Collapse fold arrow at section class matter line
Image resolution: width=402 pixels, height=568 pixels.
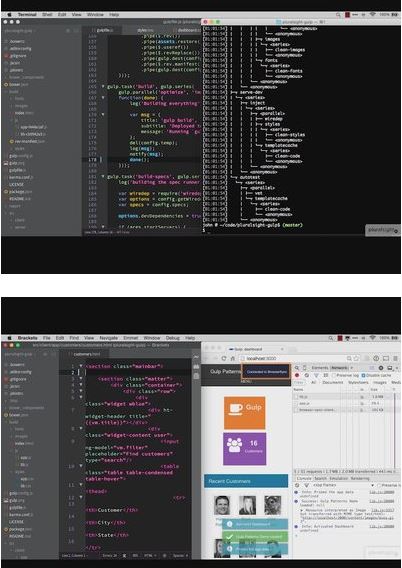coord(81,379)
